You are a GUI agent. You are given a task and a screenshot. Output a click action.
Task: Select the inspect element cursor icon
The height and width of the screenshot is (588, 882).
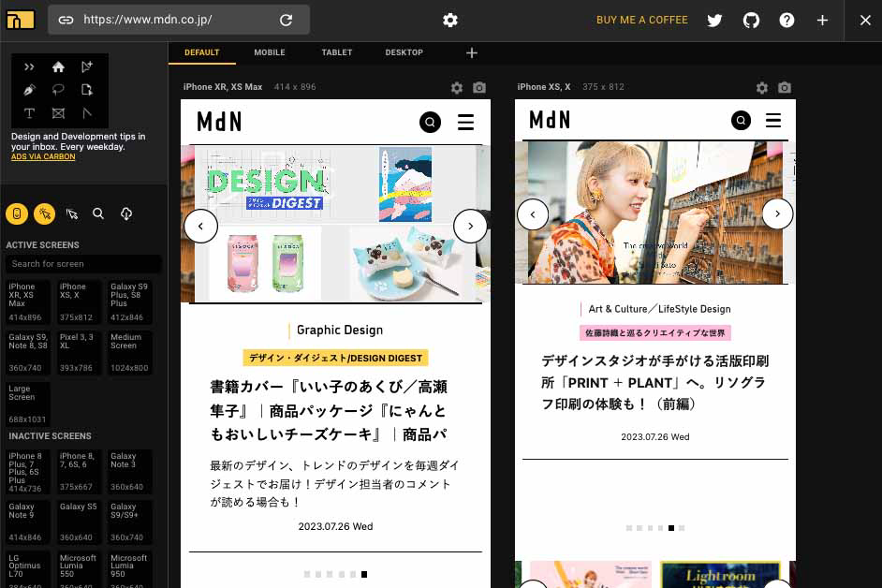pos(72,213)
